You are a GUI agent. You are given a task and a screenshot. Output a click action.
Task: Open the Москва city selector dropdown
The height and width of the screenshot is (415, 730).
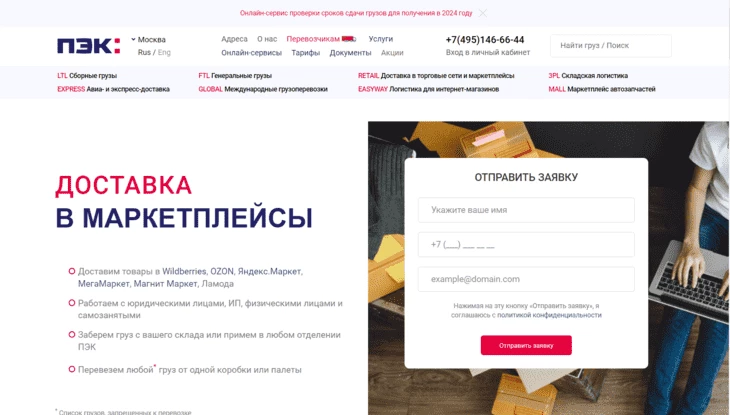[x=149, y=40]
